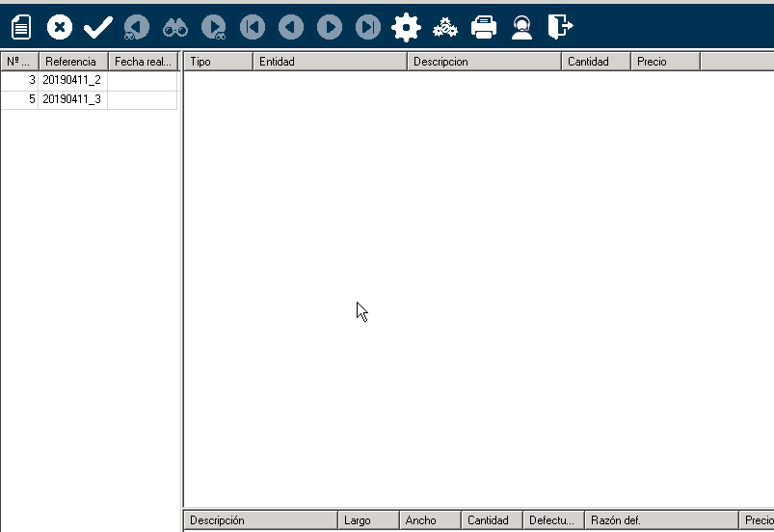The width and height of the screenshot is (774, 532).
Task: Go to the previous record
Action: (291, 28)
